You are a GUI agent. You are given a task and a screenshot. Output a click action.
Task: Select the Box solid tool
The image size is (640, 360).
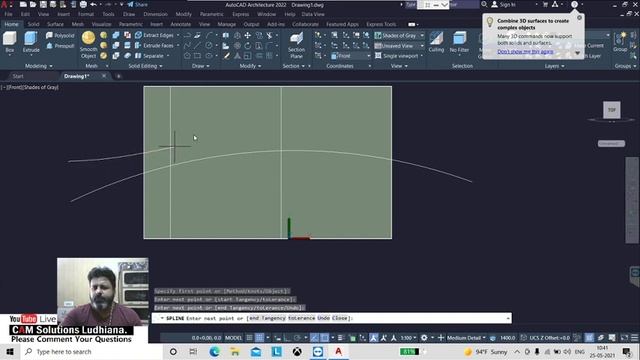9,42
